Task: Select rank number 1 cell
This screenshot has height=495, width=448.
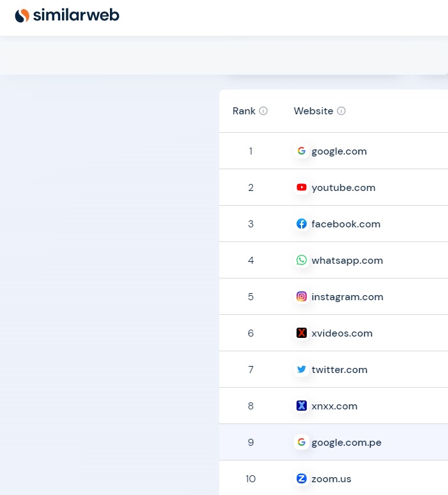Action: click(251, 151)
